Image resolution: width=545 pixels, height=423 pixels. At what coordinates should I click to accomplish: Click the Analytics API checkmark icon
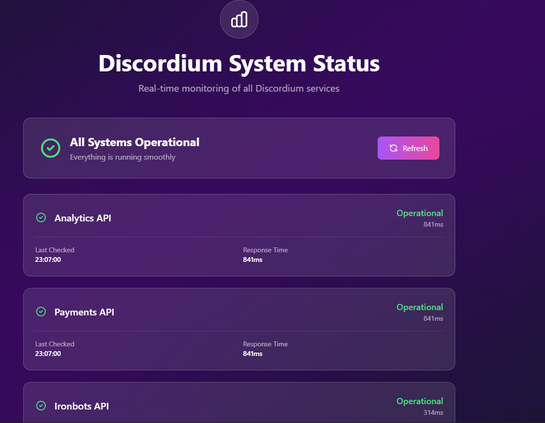[41, 218]
